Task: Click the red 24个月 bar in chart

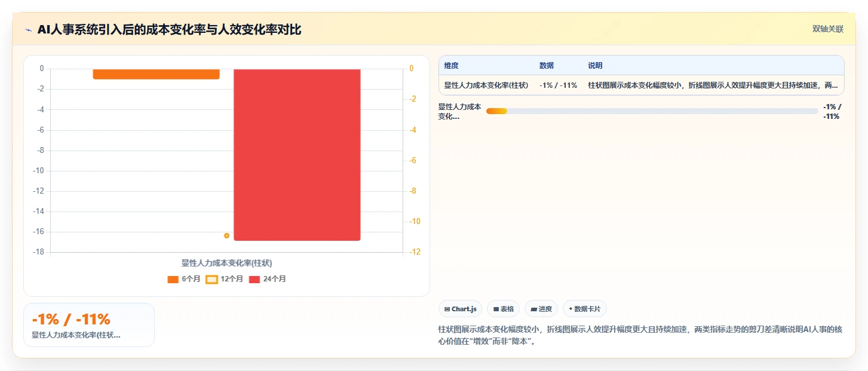Action: (x=297, y=155)
